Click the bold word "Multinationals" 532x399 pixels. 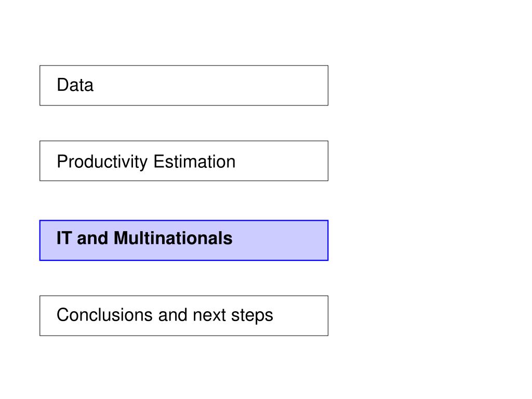pos(173,238)
